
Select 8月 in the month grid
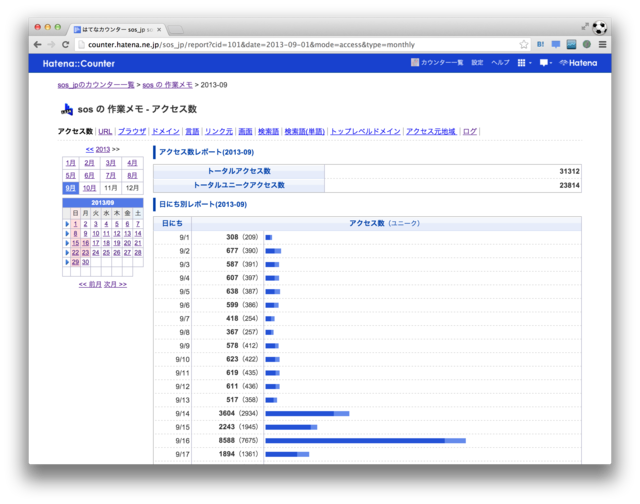pos(132,175)
